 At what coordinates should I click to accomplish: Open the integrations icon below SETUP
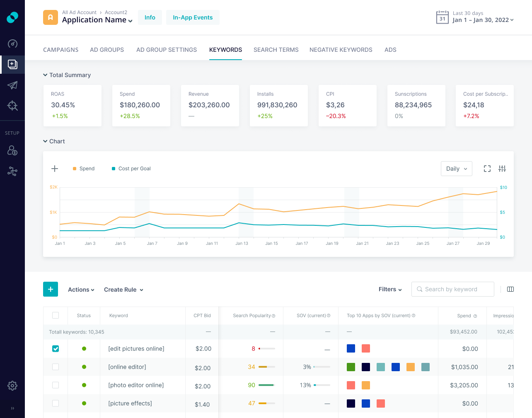(x=12, y=171)
